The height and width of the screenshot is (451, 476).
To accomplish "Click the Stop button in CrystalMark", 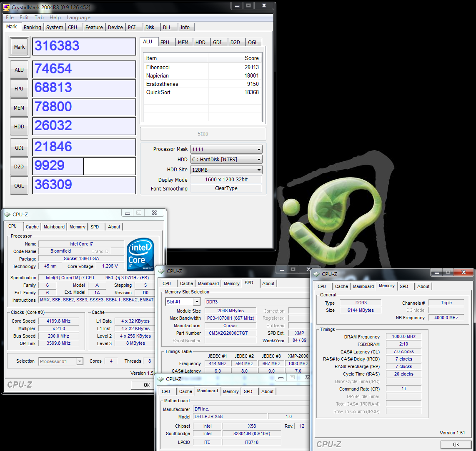I will pos(203,133).
